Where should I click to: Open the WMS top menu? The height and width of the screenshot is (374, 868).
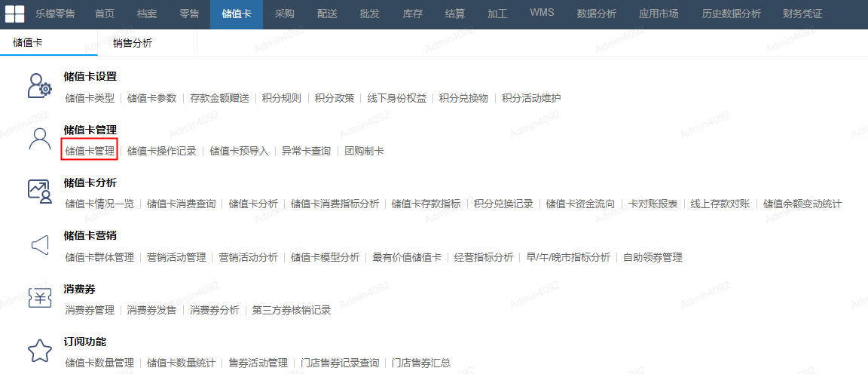click(542, 13)
